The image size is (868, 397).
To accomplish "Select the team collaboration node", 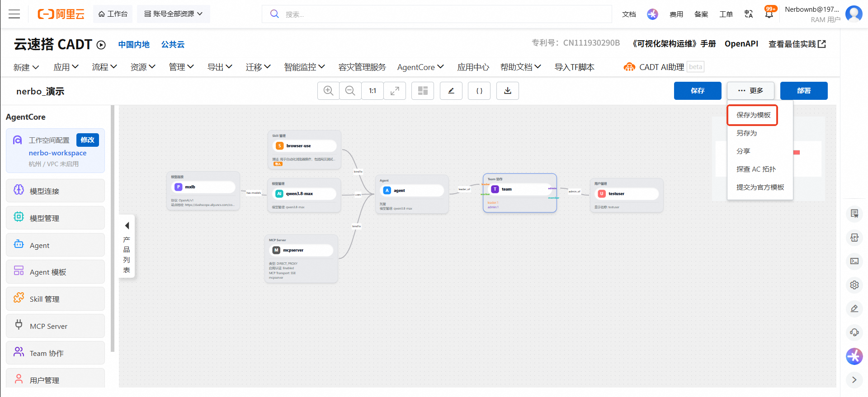I will (x=520, y=193).
